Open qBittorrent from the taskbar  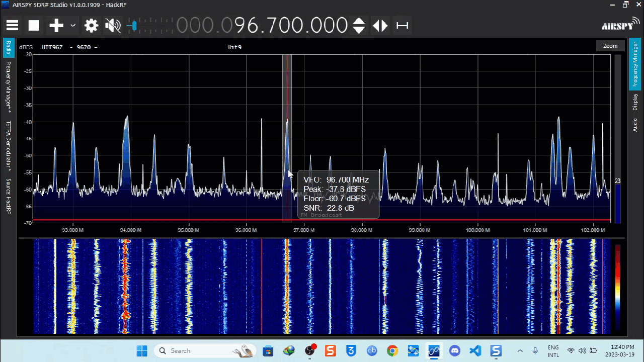(372, 350)
